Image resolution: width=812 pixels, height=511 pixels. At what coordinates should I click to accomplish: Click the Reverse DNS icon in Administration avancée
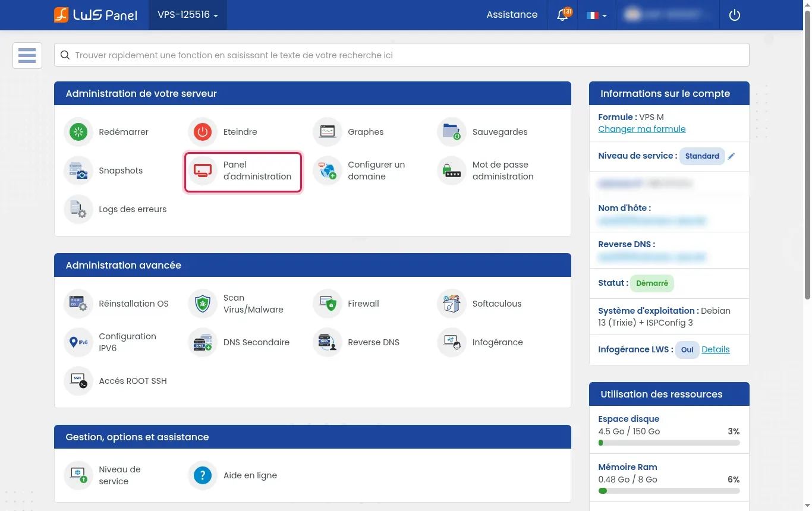[328, 342]
